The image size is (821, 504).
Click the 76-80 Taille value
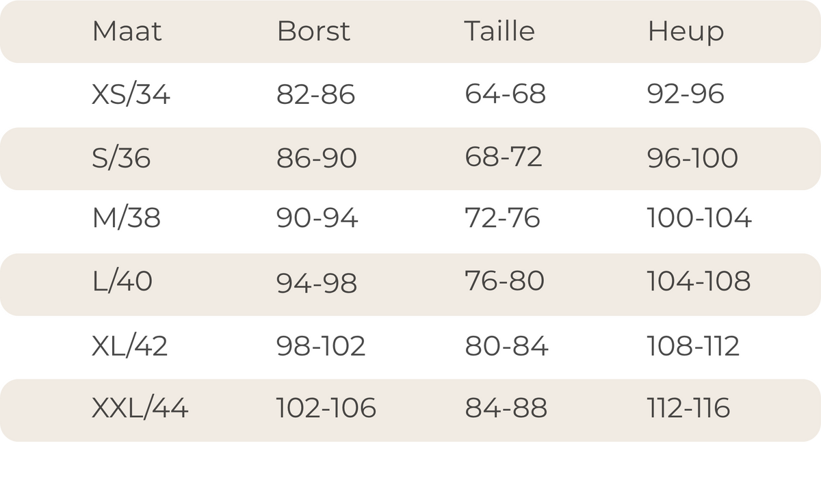[504, 281]
